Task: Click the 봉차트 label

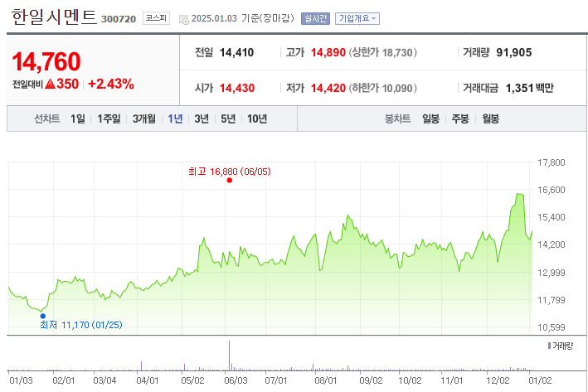Action: point(397,119)
